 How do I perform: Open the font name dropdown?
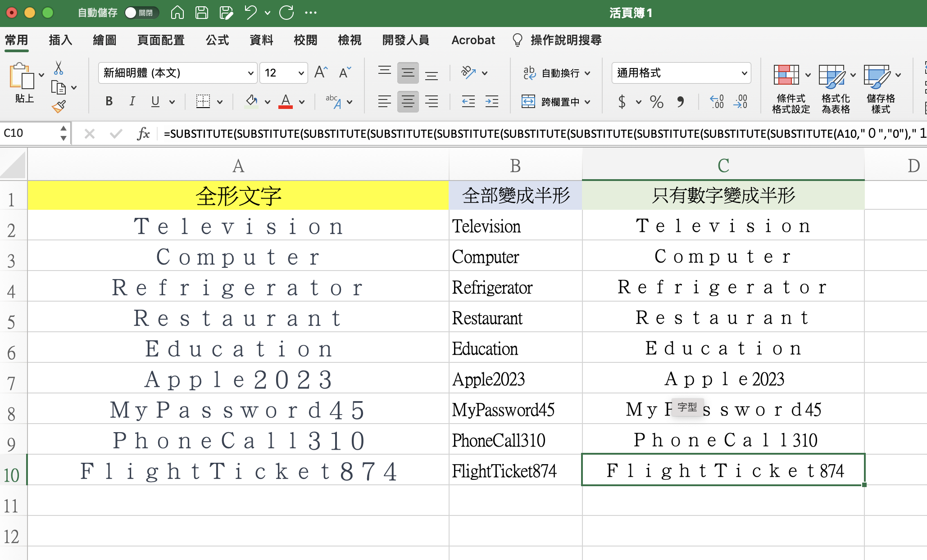pyautogui.click(x=250, y=73)
